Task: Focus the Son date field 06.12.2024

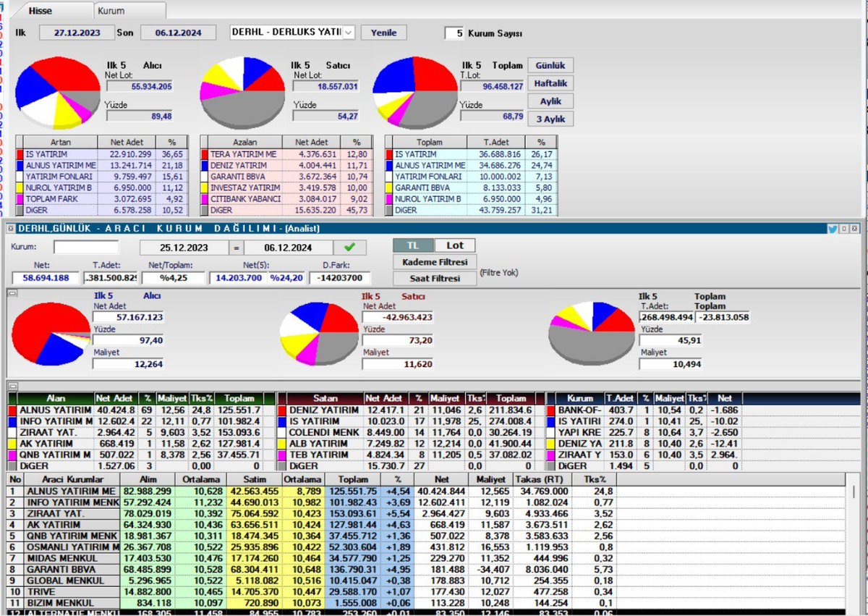Action: click(x=178, y=33)
